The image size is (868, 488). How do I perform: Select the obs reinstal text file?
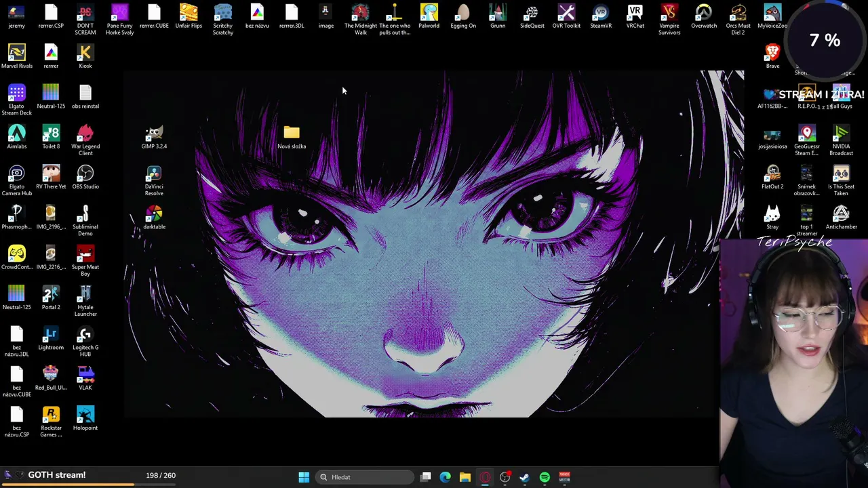click(x=85, y=97)
